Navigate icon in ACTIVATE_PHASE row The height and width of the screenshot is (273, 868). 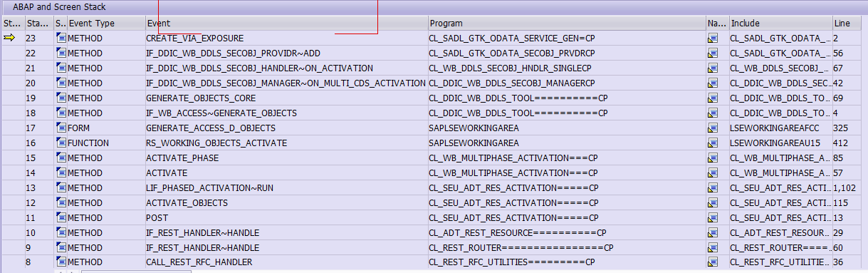712,158
